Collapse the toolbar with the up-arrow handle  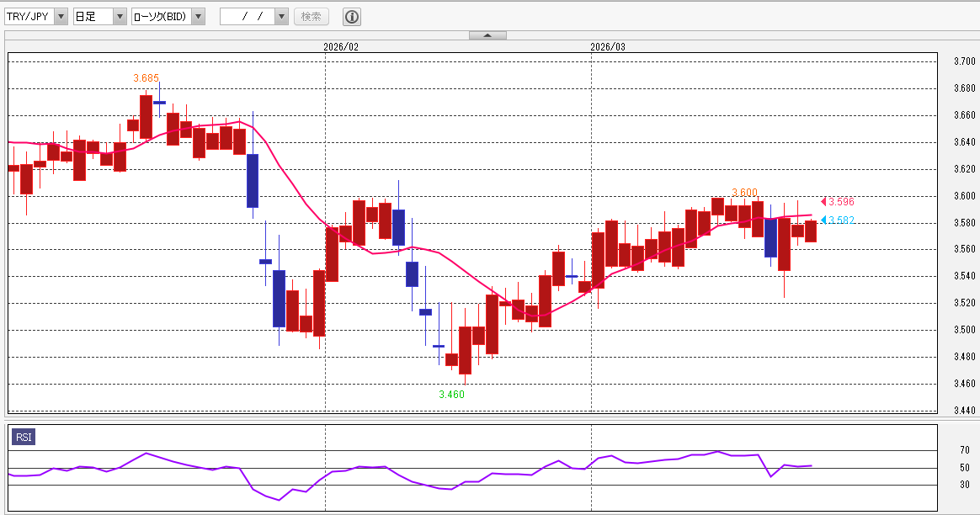[x=487, y=35]
